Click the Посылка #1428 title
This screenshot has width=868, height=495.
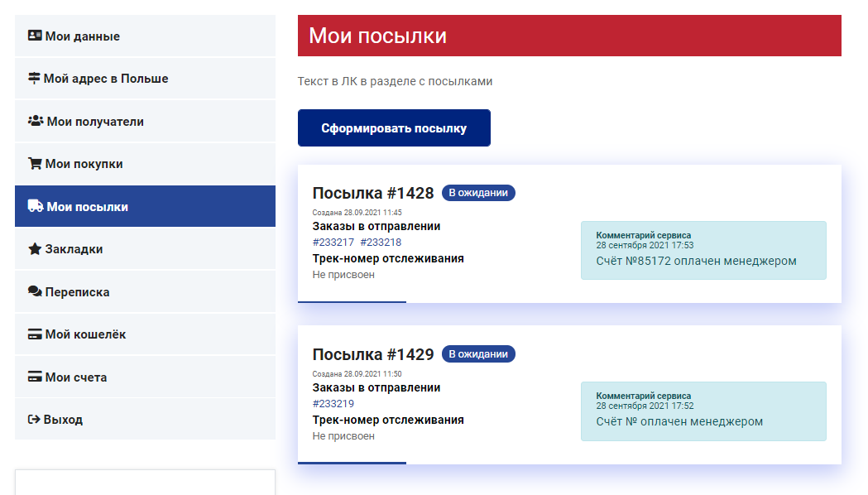(373, 194)
